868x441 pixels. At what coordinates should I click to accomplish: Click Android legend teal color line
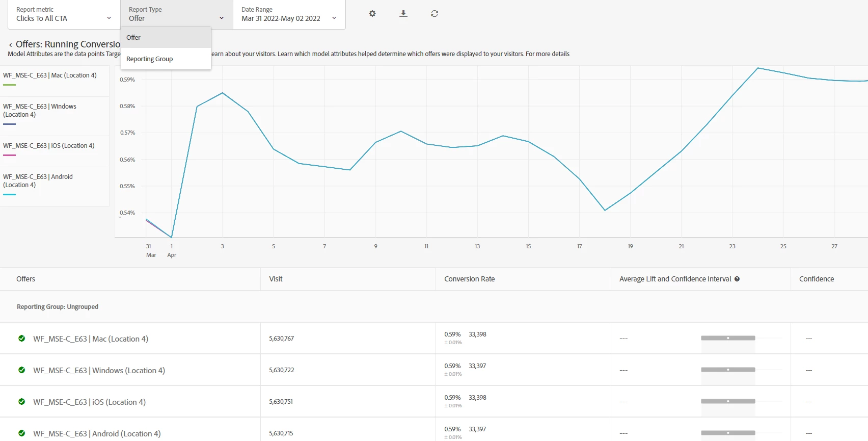9,195
